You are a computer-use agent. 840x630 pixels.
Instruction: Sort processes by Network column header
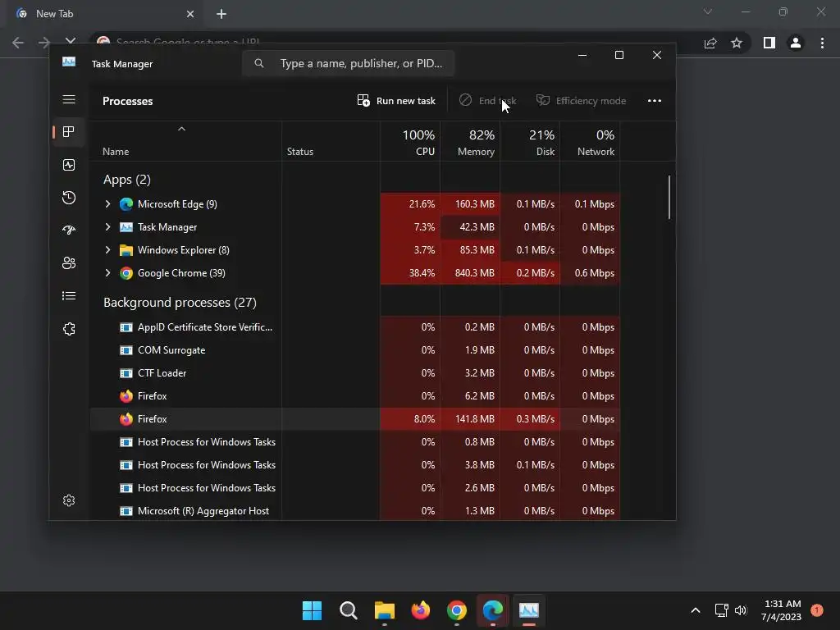pos(591,142)
